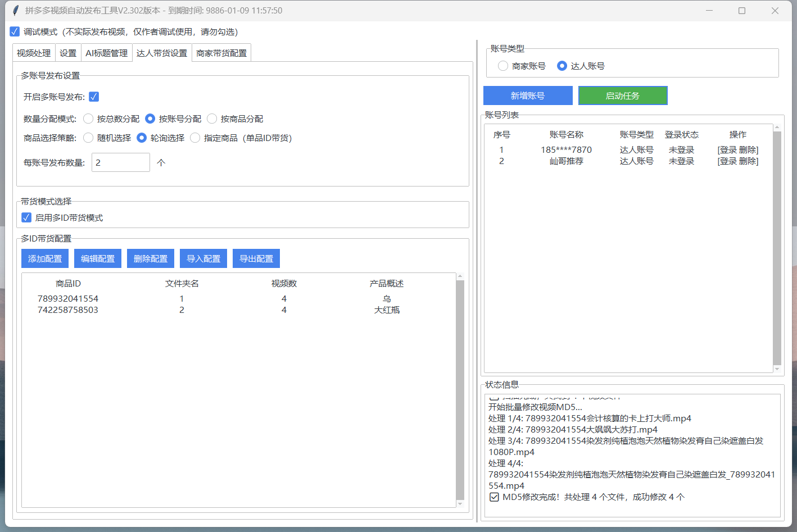Click the 导入配置 button
797x532 pixels.
coord(203,258)
